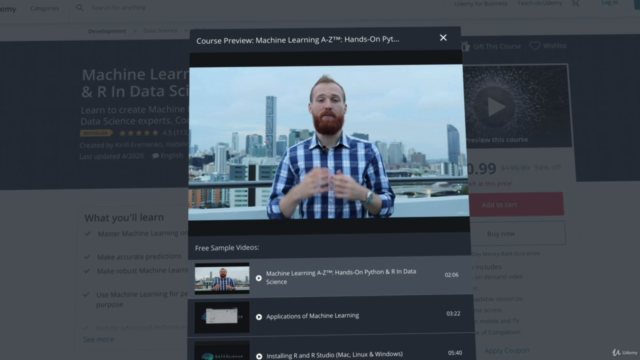This screenshot has height=360, width=640.
Task: Open the Machine Learning A-Z sample thumbnail
Action: 222,278
